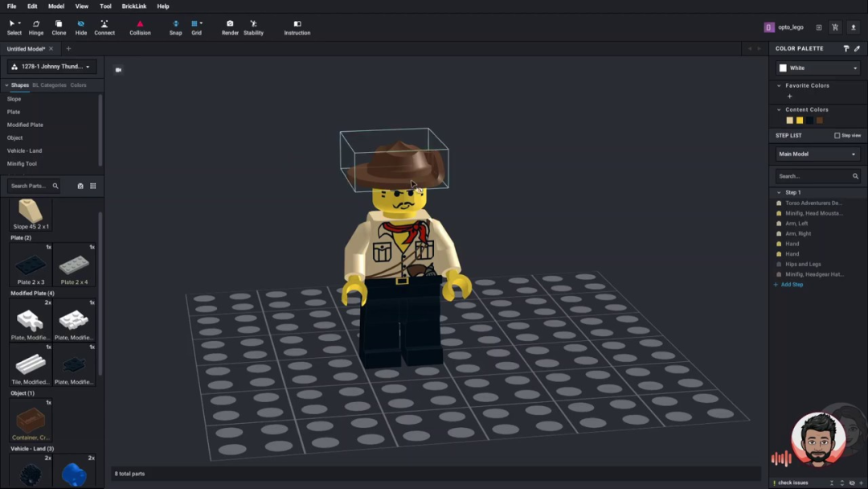Toggle Snap on or off
The image size is (868, 489).
(x=175, y=27)
